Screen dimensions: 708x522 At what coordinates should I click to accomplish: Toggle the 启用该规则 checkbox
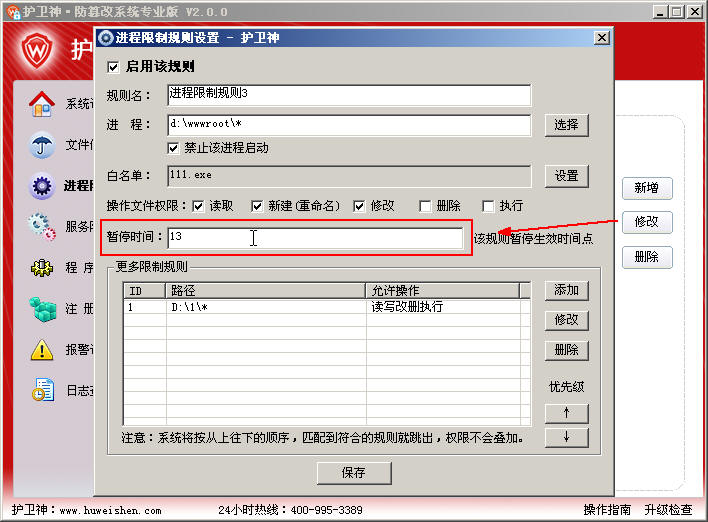click(x=113, y=67)
